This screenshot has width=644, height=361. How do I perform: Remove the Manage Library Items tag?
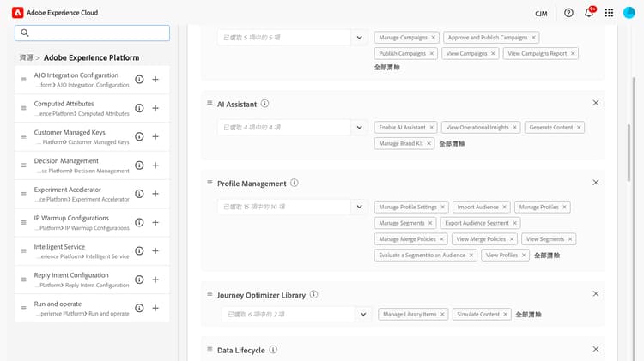[442, 314]
